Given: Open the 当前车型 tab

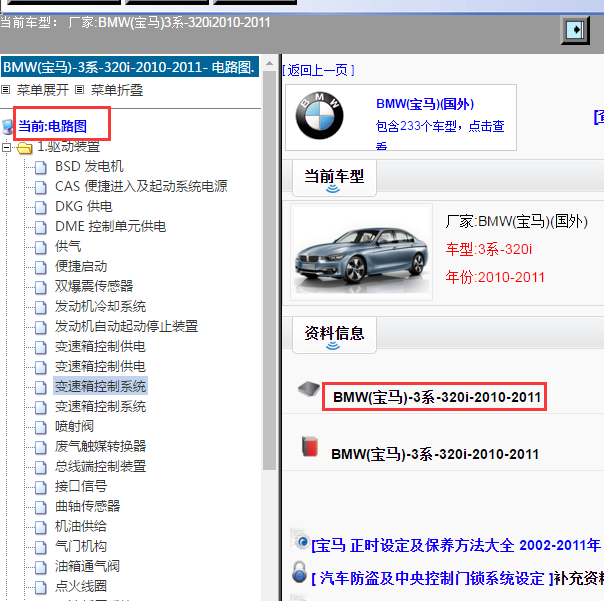Looking at the screenshot, I should click(x=334, y=178).
